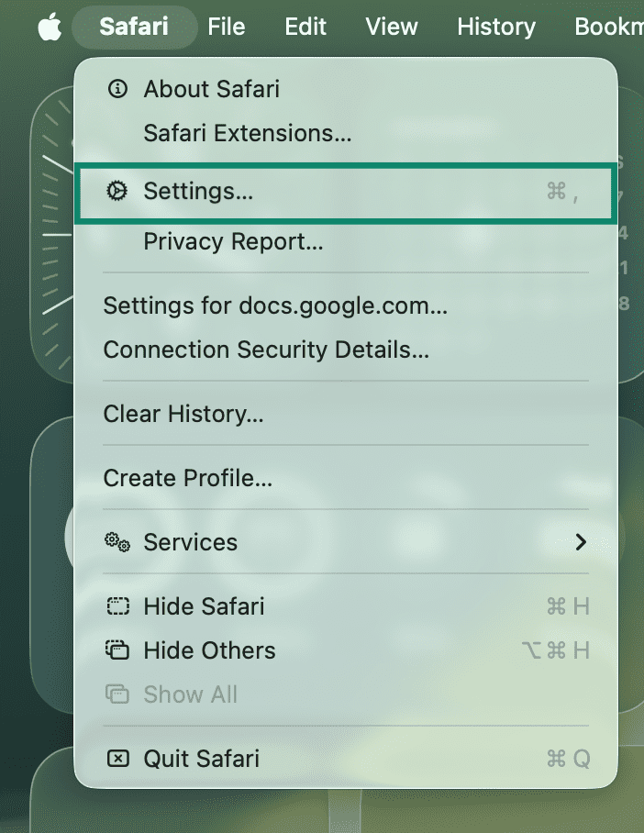Click the stacked windows icon beside Hide Others
644x833 pixels.
click(117, 650)
